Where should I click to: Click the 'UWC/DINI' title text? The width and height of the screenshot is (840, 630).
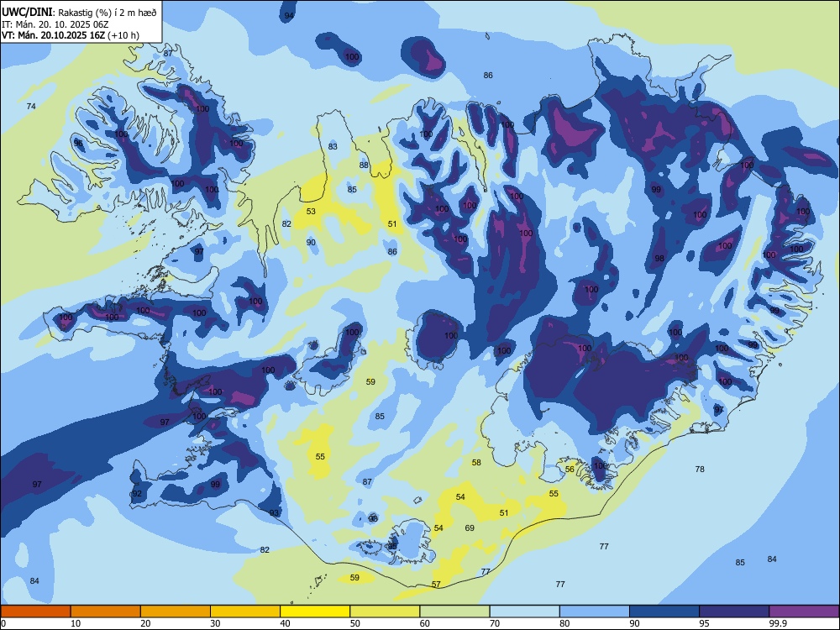27,13
